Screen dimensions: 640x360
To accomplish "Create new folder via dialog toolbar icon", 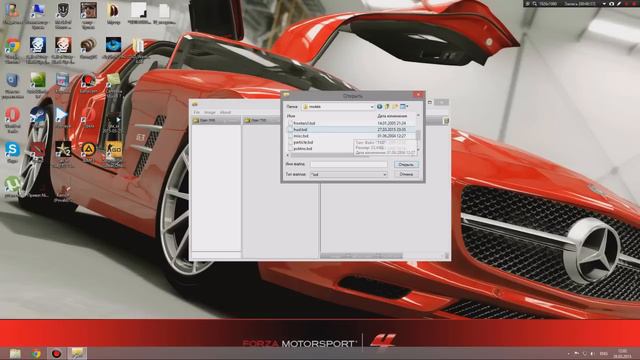I will coord(395,107).
